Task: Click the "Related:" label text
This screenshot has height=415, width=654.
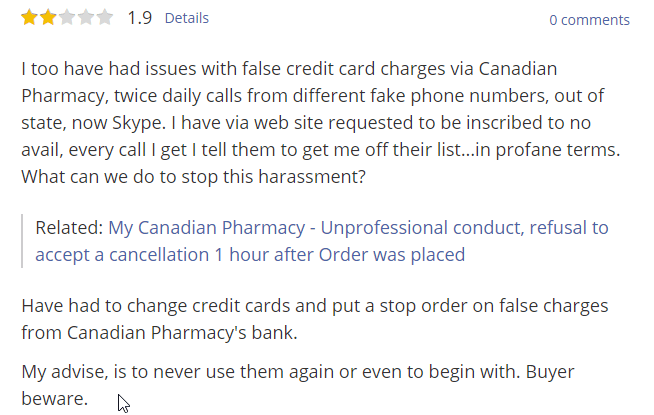Action: [x=69, y=228]
